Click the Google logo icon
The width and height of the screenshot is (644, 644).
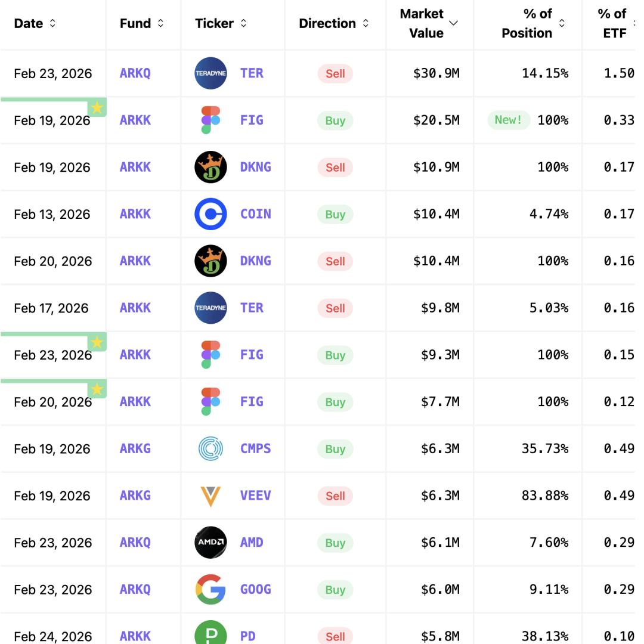[210, 590]
